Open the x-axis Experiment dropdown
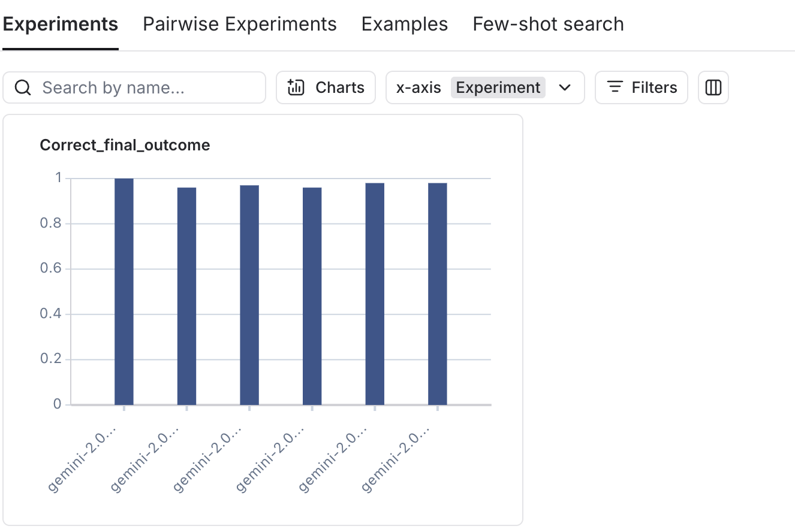This screenshot has height=532, width=795. point(485,87)
